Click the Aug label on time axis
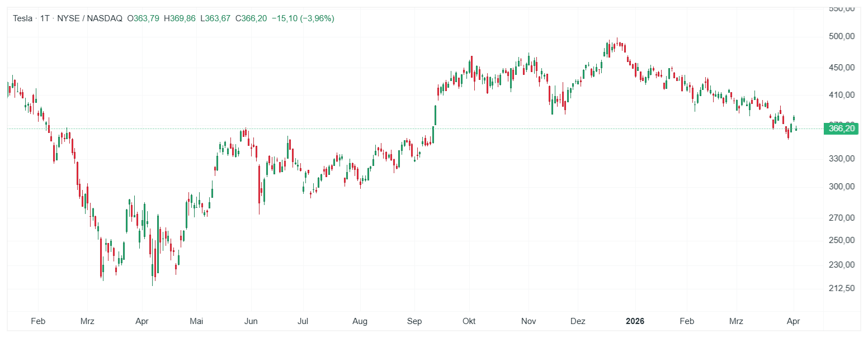 360,321
